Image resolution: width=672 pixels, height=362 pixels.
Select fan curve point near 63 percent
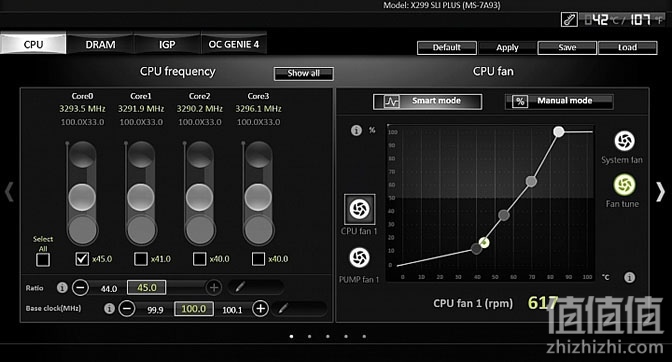(x=531, y=181)
